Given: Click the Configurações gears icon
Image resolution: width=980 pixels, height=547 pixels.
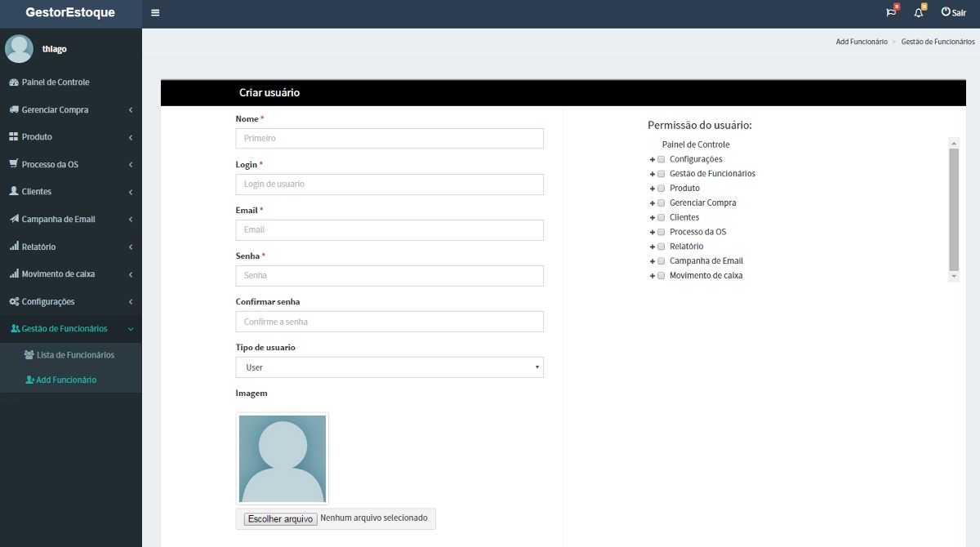Looking at the screenshot, I should 13,300.
